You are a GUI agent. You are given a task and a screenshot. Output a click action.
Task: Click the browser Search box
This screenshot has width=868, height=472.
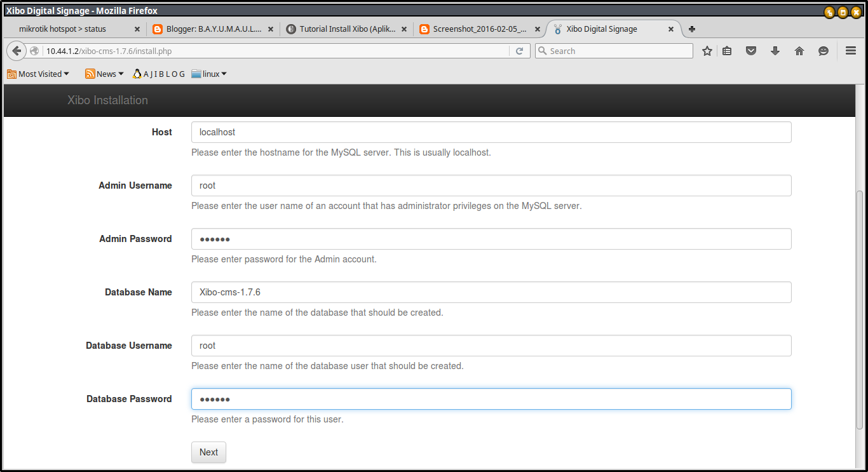[614, 51]
